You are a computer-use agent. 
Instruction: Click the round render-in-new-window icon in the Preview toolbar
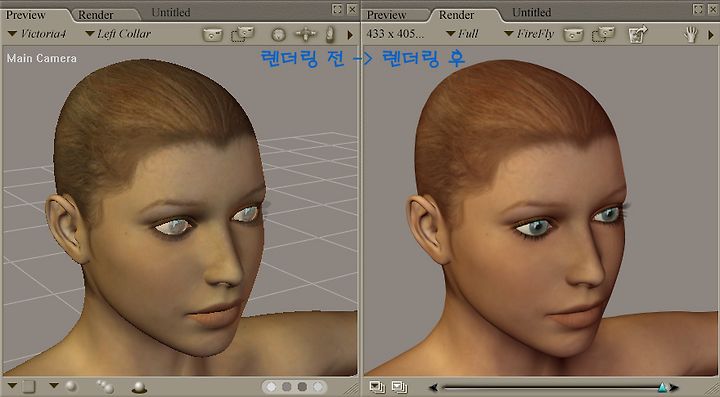278,34
